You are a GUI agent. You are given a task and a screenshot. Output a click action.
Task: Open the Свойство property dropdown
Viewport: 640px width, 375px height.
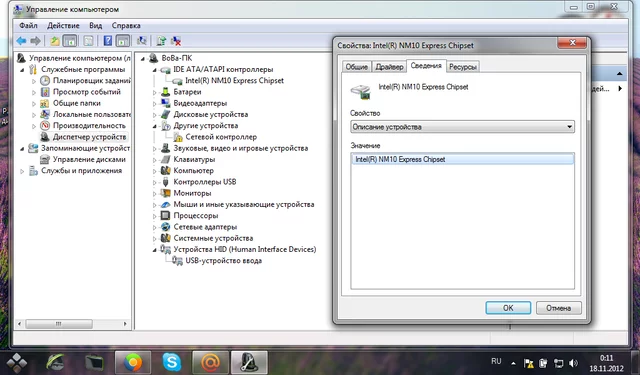(462, 127)
